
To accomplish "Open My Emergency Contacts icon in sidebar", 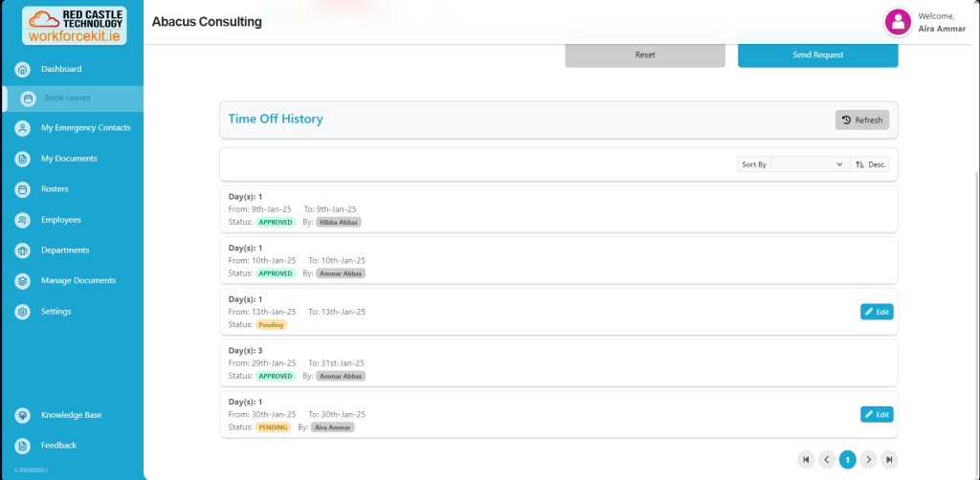I will [x=23, y=128].
